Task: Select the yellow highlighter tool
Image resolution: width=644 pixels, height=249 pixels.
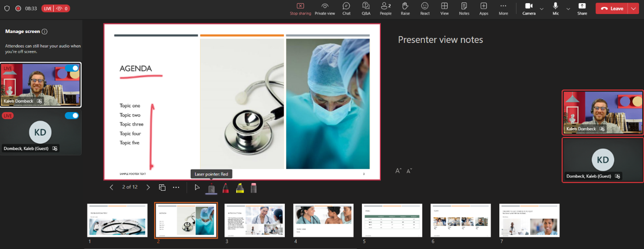Action: 240,188
